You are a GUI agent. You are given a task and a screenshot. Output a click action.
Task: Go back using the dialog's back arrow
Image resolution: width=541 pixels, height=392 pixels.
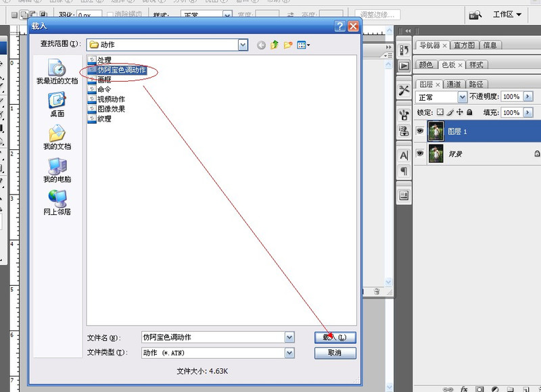coord(261,45)
